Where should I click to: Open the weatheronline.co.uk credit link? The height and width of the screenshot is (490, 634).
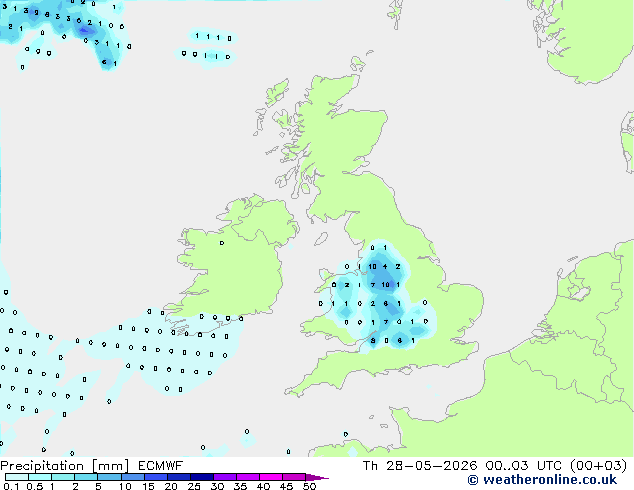(x=543, y=480)
